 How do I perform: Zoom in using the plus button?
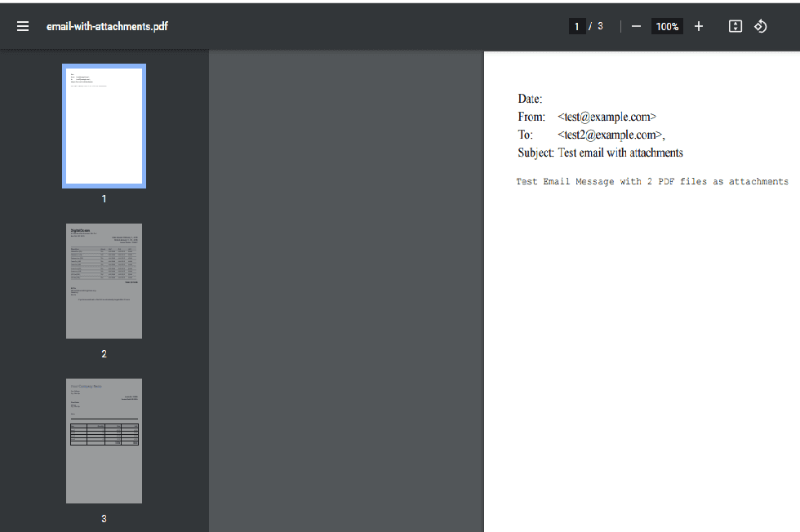[699, 26]
